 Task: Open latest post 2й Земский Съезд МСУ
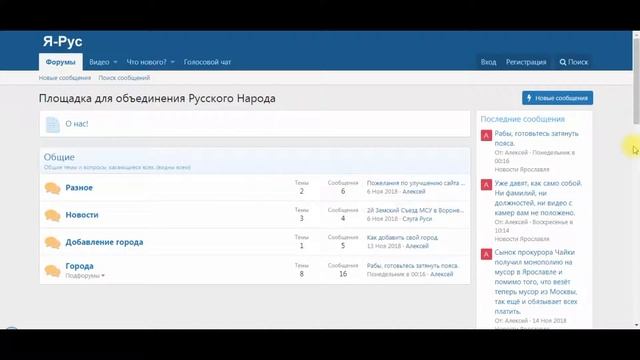pos(415,210)
